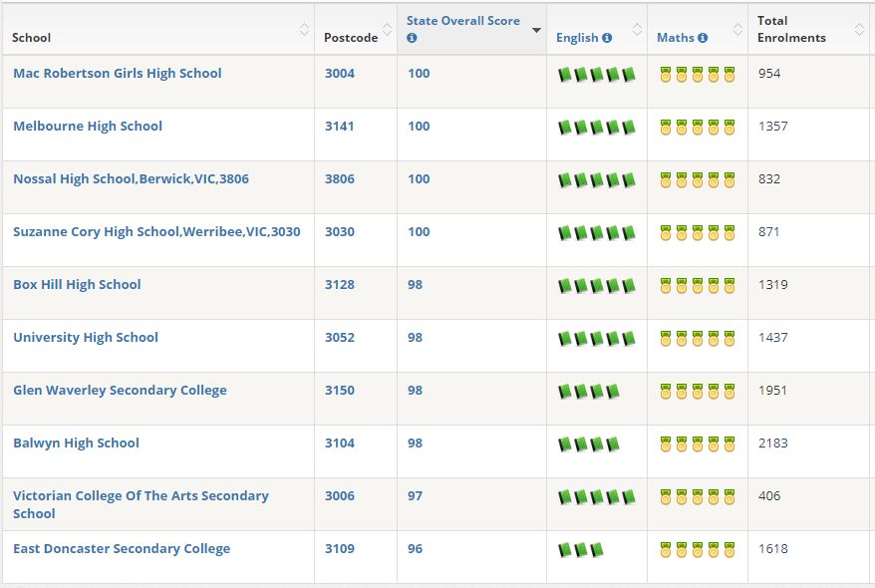Sort table by School column arrows

click(304, 29)
